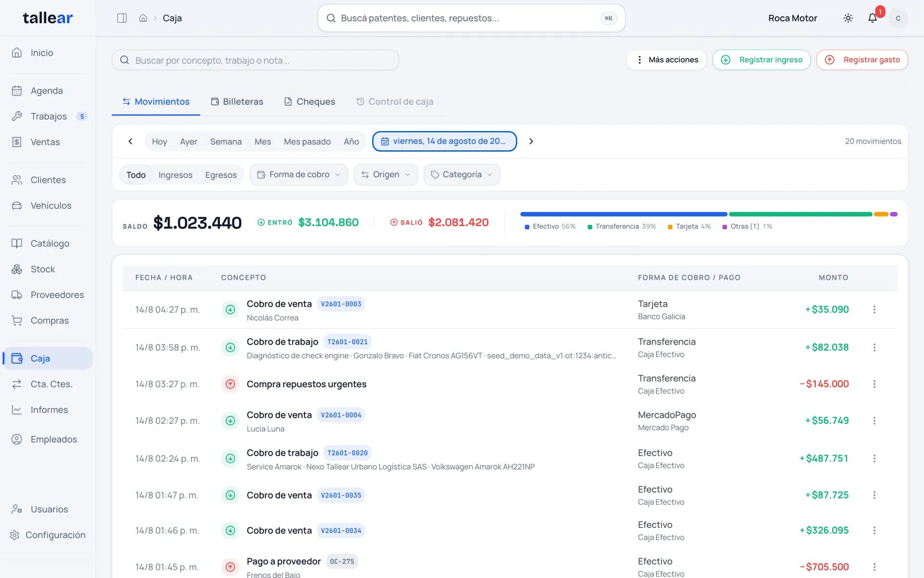This screenshot has height=578, width=924.
Task: Set period to Hoy
Action: [159, 142]
